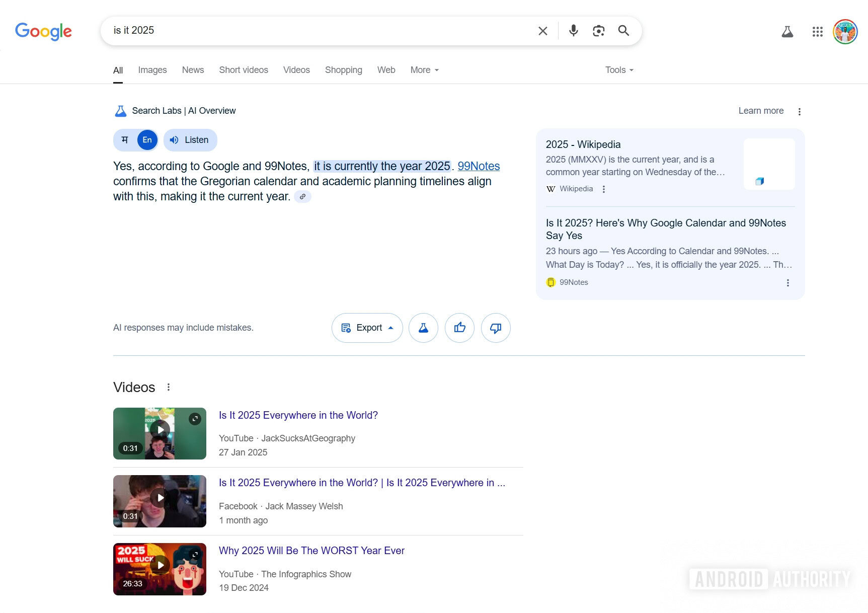Image resolution: width=868 pixels, height=613 pixels.
Task: Switch AI Overview language to Hindi
Action: 125,140
